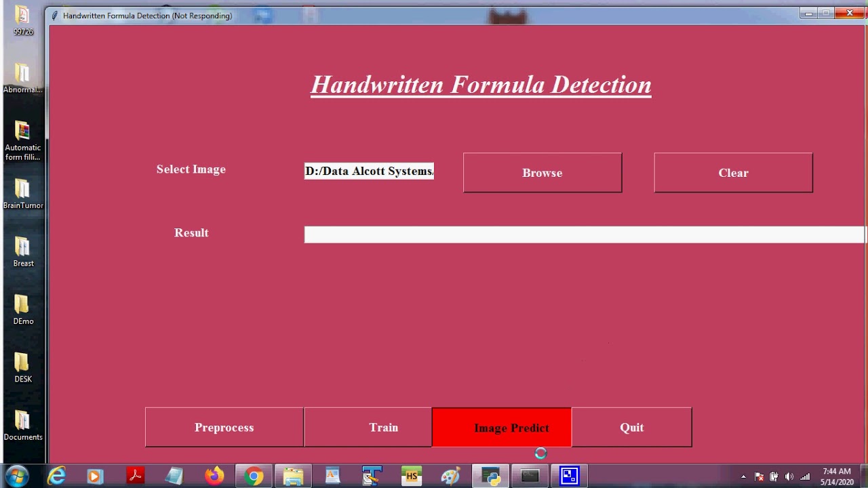
Task: Click the Handwritten Formula Detection window title icon
Action: 54,16
